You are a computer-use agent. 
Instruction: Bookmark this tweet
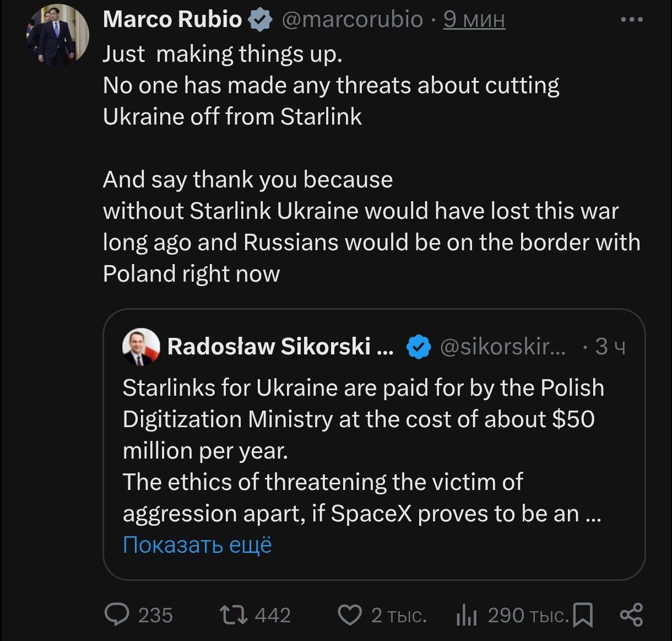583,615
